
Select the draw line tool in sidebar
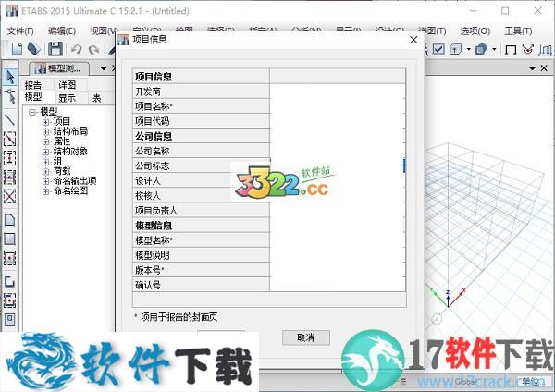click(x=10, y=119)
